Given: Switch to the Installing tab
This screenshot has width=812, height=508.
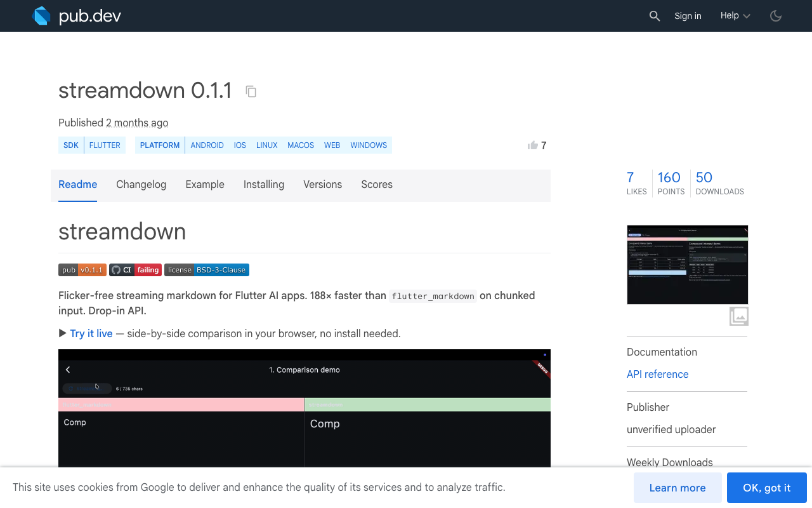Looking at the screenshot, I should point(264,185).
